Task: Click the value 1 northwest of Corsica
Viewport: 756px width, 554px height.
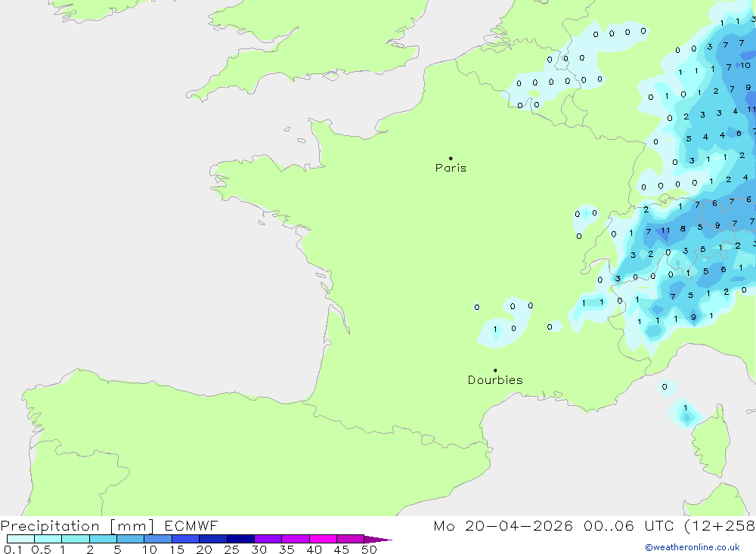Action: (686, 408)
